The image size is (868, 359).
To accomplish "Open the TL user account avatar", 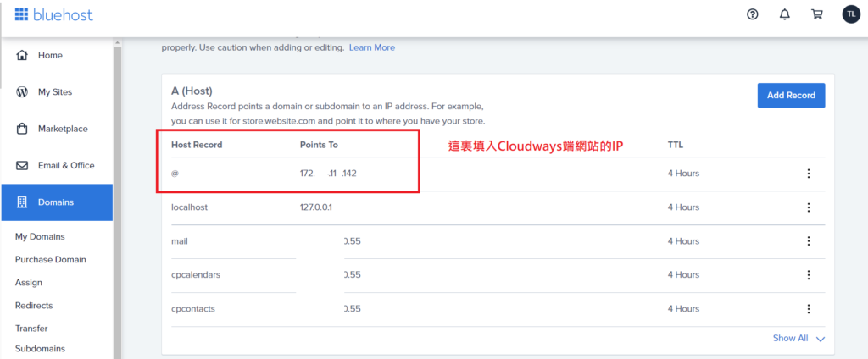I will coord(850,14).
